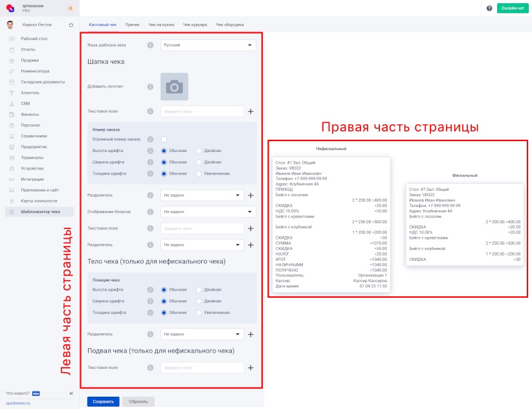Image resolution: width=532 pixels, height=409 pixels.
Task: Click the help question mark icon
Action: (x=489, y=8)
